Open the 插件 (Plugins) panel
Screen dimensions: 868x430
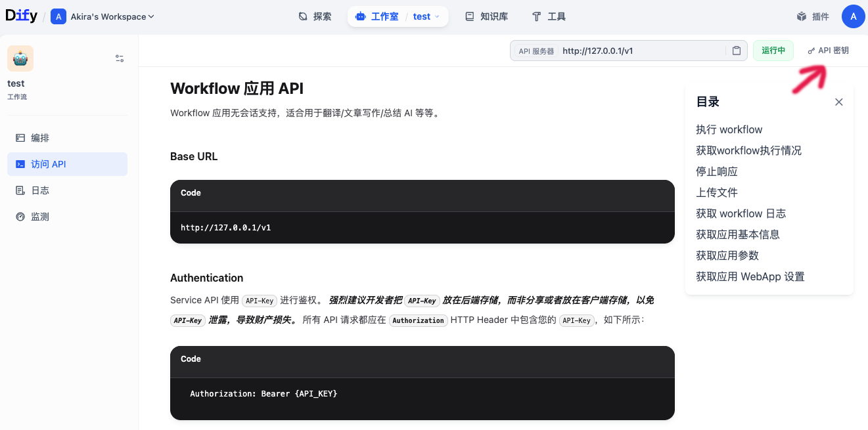812,16
